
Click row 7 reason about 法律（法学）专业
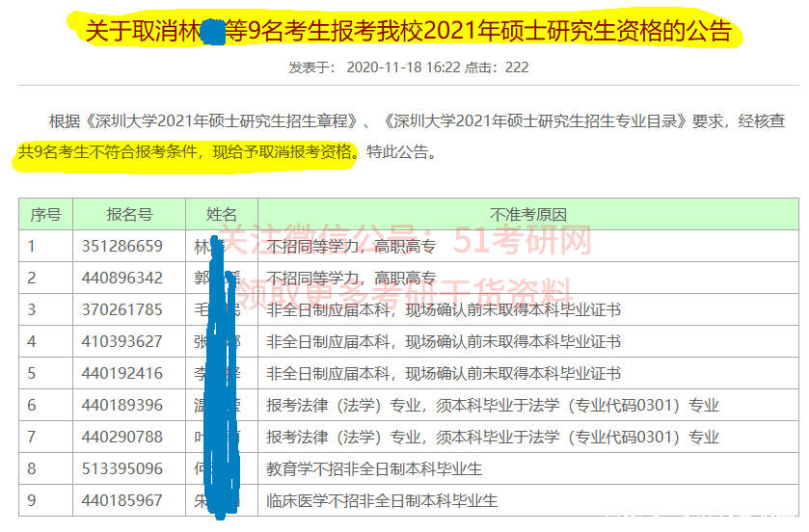(x=493, y=438)
